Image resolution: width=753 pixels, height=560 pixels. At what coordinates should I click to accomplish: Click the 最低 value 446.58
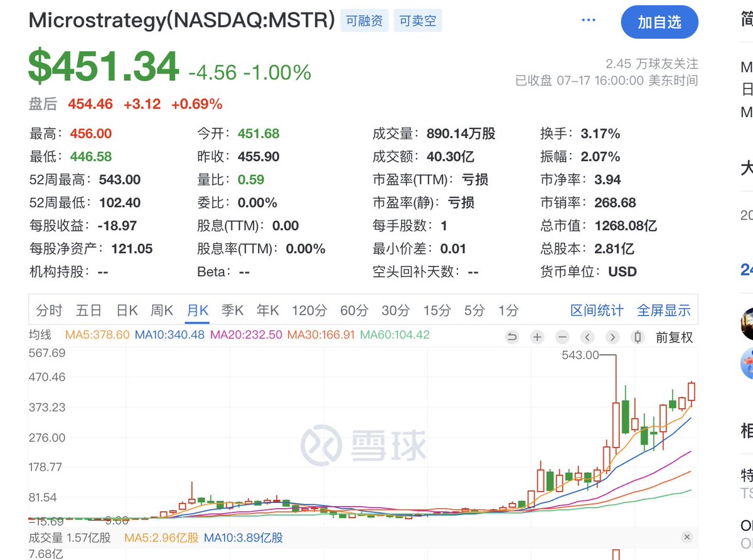point(90,157)
